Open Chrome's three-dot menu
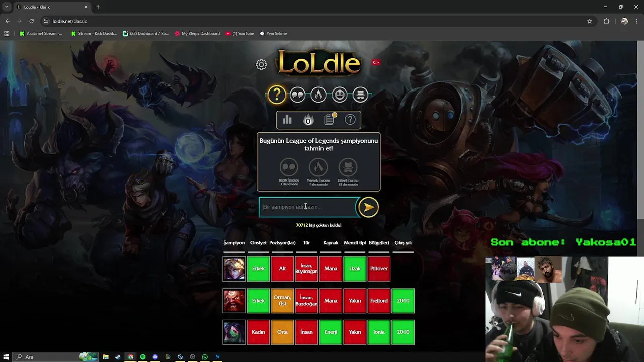Viewport: 644px width, 362px height. click(637, 21)
